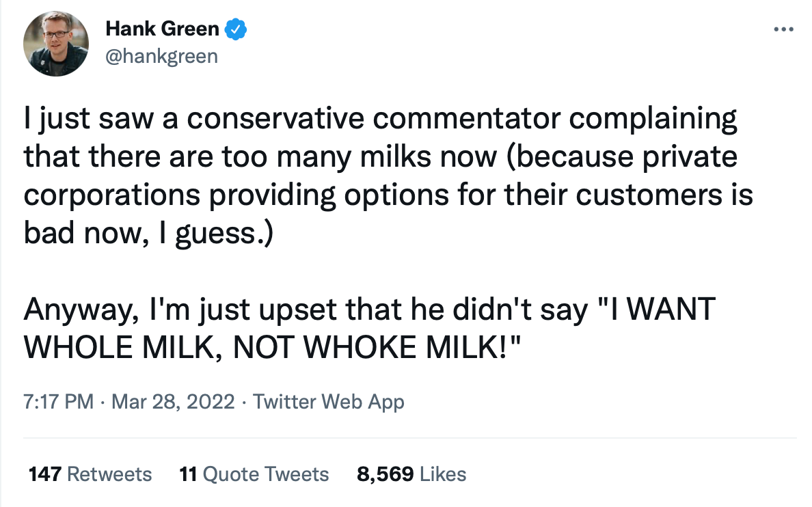This screenshot has width=812, height=507.
Task: Click the Mar 28, 2022 date
Action: pyautogui.click(x=173, y=401)
